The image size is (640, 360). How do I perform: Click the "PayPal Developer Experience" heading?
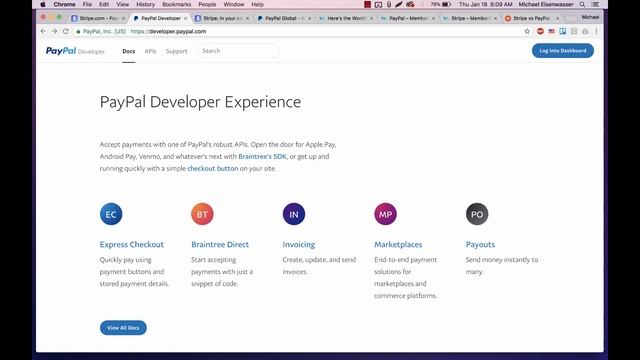(200, 102)
